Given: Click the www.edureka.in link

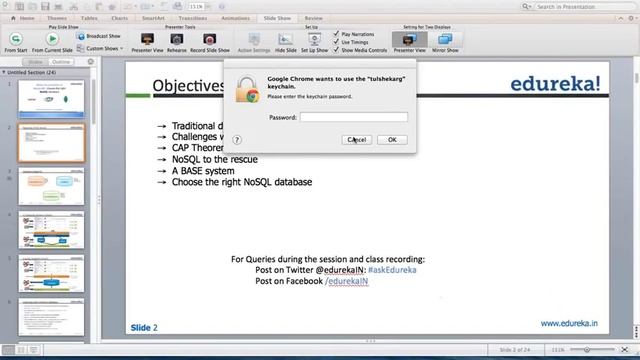Looking at the screenshot, I should pos(569,323).
